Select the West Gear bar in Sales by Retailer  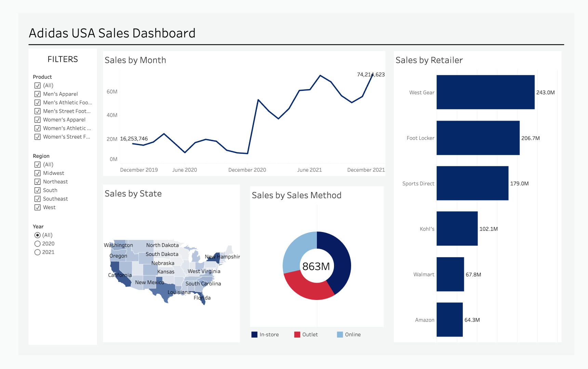[x=485, y=92]
